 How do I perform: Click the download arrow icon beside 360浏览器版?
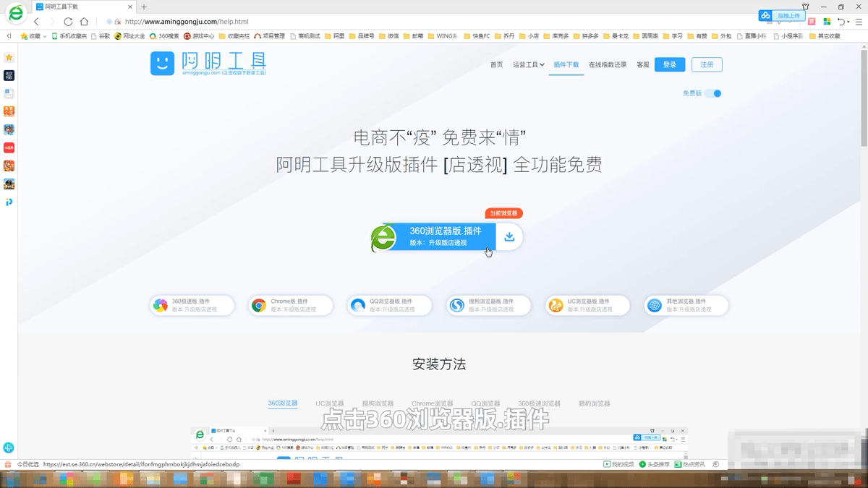(509, 236)
